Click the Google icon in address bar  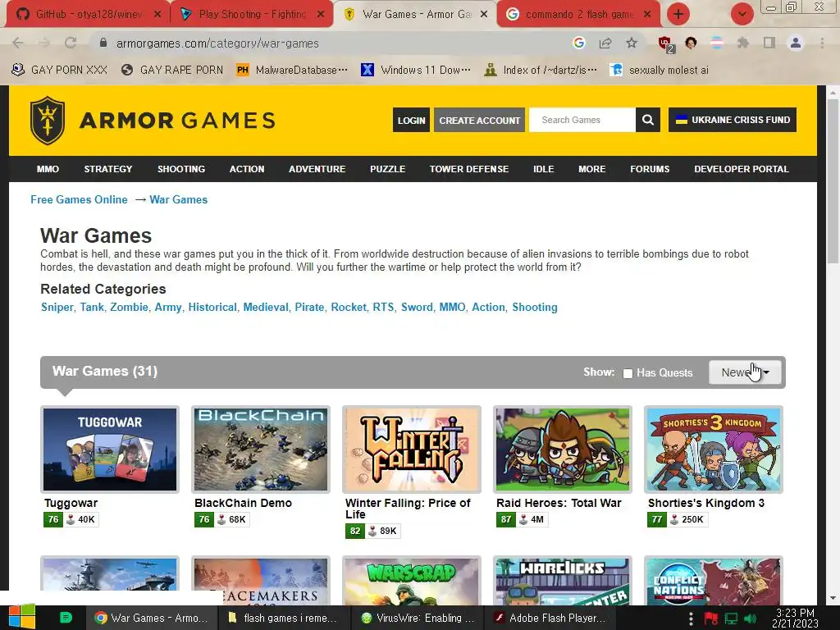578,43
